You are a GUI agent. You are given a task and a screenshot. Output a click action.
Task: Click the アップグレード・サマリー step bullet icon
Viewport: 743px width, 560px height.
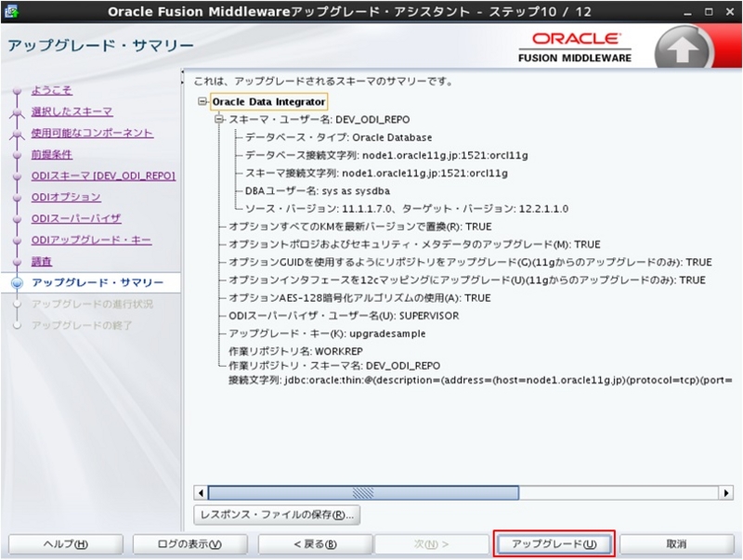(18, 283)
